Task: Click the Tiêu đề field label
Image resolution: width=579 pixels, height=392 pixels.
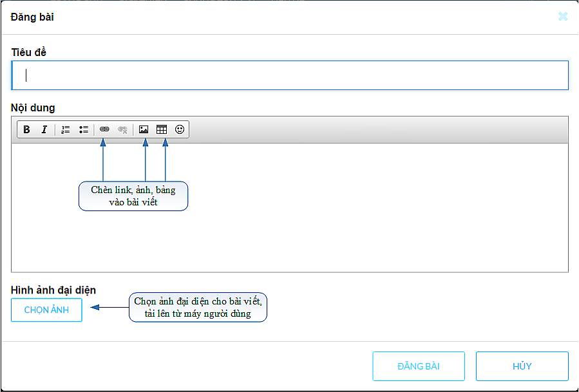Action: click(x=29, y=52)
